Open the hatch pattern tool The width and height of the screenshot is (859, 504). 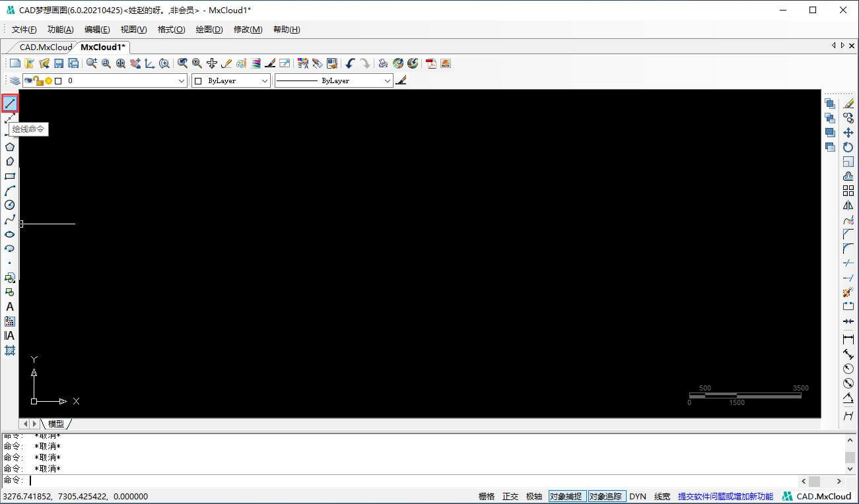pos(10,350)
